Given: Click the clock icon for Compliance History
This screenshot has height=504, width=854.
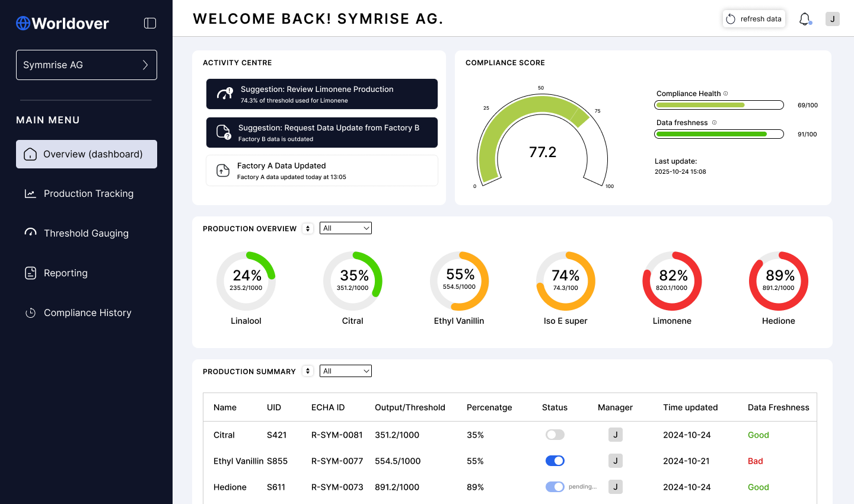Looking at the screenshot, I should pyautogui.click(x=30, y=312).
